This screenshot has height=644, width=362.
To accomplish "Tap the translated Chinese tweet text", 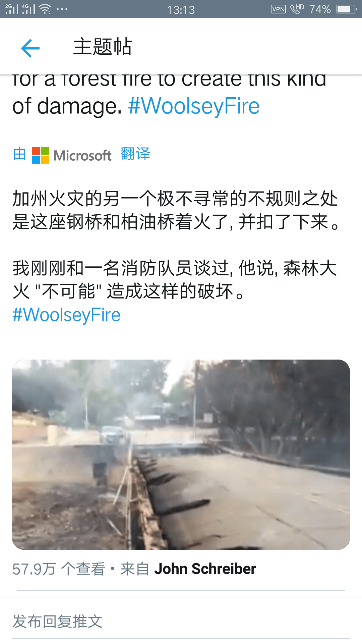I will click(x=175, y=244).
